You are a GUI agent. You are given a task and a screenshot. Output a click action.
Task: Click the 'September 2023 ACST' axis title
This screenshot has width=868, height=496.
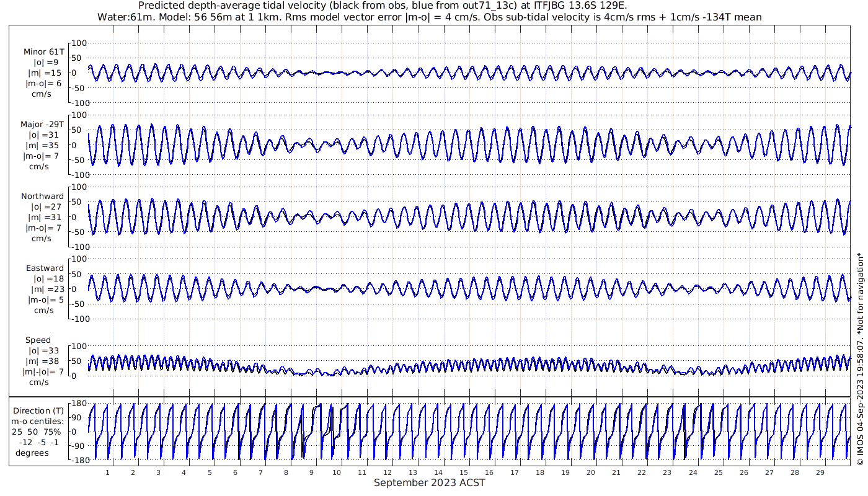pos(429,483)
